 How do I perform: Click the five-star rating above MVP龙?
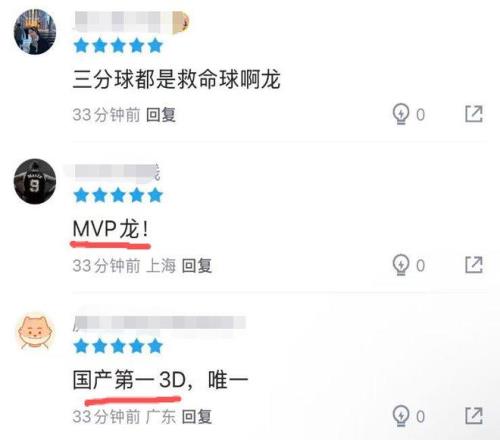[x=118, y=195]
